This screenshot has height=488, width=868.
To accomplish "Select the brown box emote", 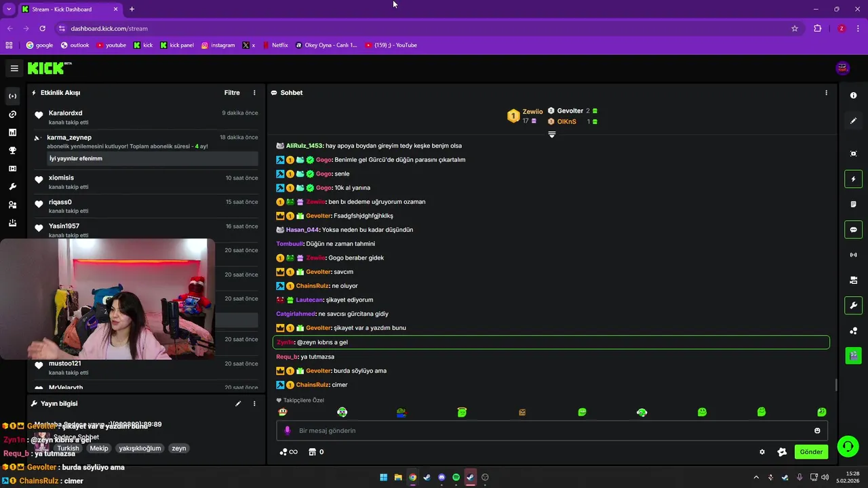I will (522, 412).
